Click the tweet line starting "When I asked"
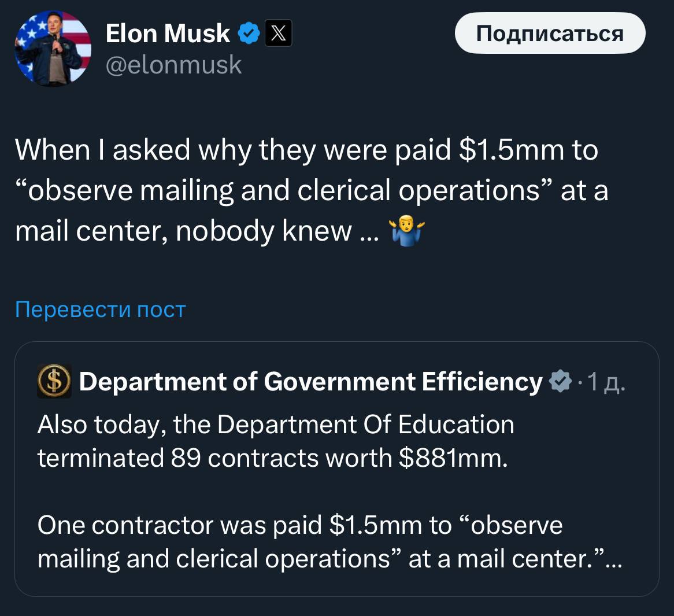Image resolution: width=674 pixels, height=616 pixels. pyautogui.click(x=306, y=150)
